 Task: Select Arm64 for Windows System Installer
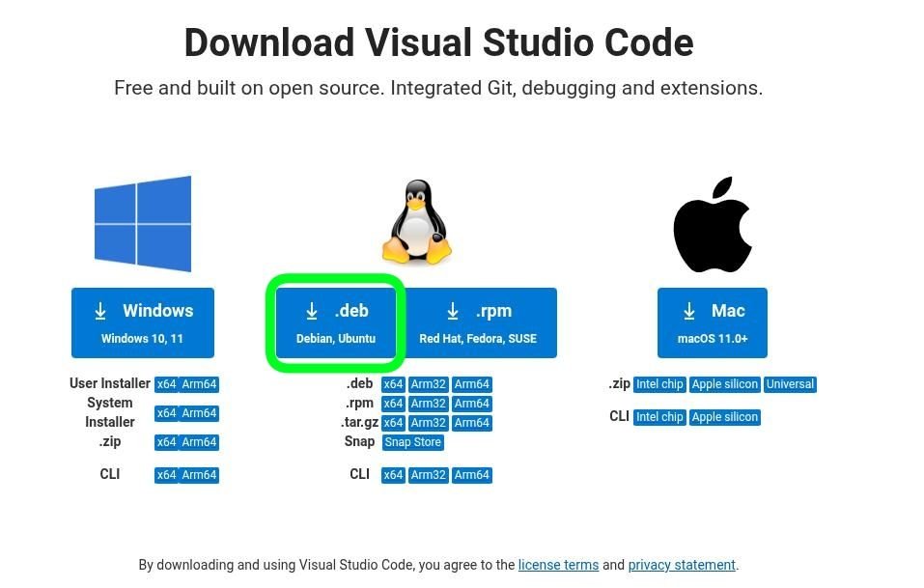pyautogui.click(x=199, y=413)
